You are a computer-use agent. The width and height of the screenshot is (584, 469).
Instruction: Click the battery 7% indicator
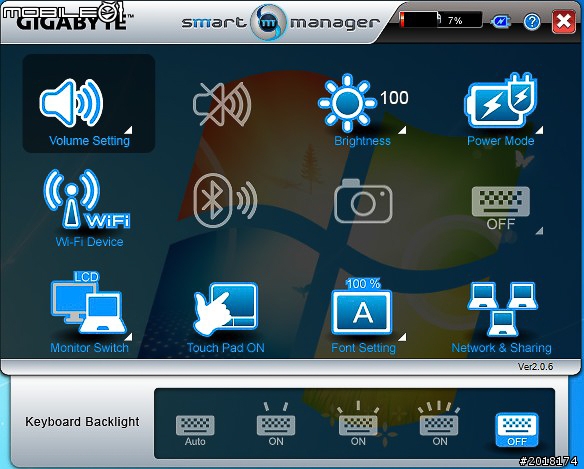441,20
